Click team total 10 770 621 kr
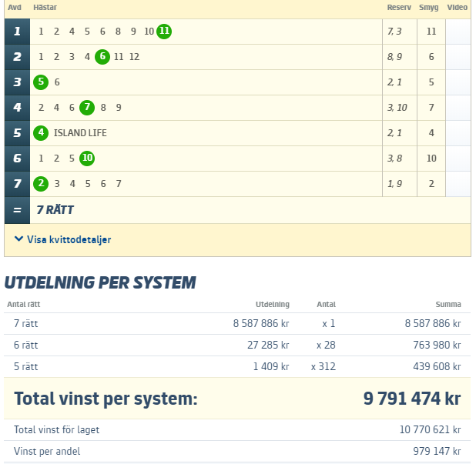 pyautogui.click(x=430, y=429)
